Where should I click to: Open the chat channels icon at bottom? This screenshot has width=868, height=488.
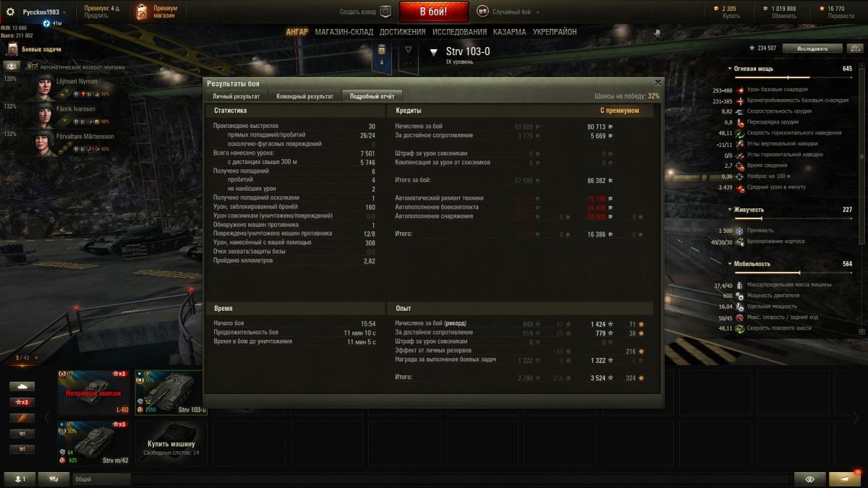pos(54,479)
